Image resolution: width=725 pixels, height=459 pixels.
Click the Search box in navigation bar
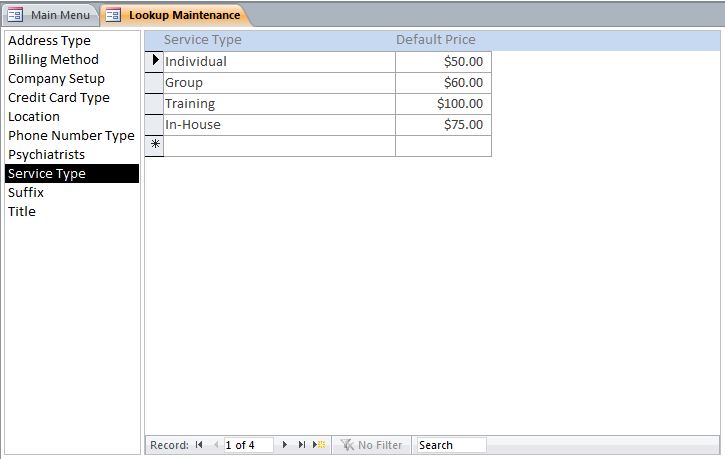[x=451, y=445]
